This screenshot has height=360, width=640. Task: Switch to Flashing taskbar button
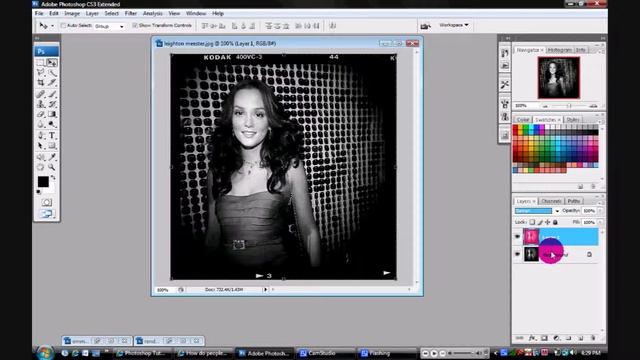point(386,353)
